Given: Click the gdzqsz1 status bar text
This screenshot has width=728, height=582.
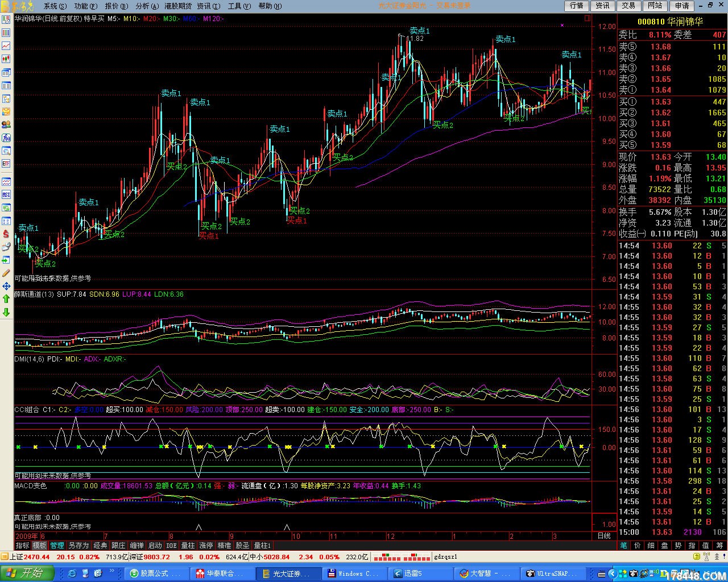Looking at the screenshot, I should pos(445,557).
